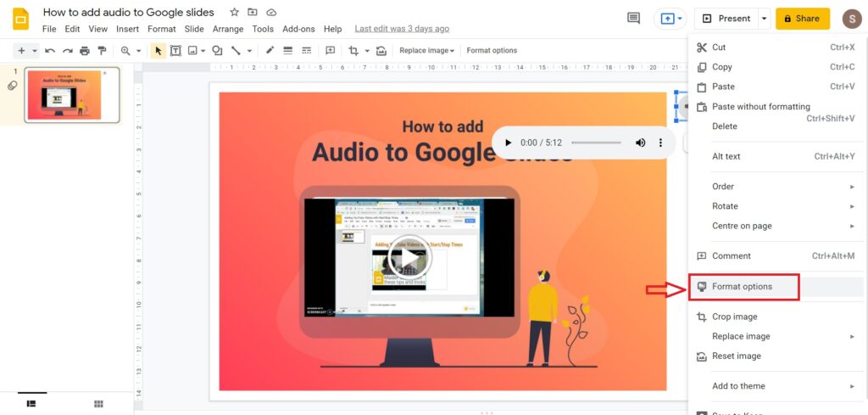Open Replace image dropdown in toolbar
This screenshot has width=868, height=415.
click(427, 50)
